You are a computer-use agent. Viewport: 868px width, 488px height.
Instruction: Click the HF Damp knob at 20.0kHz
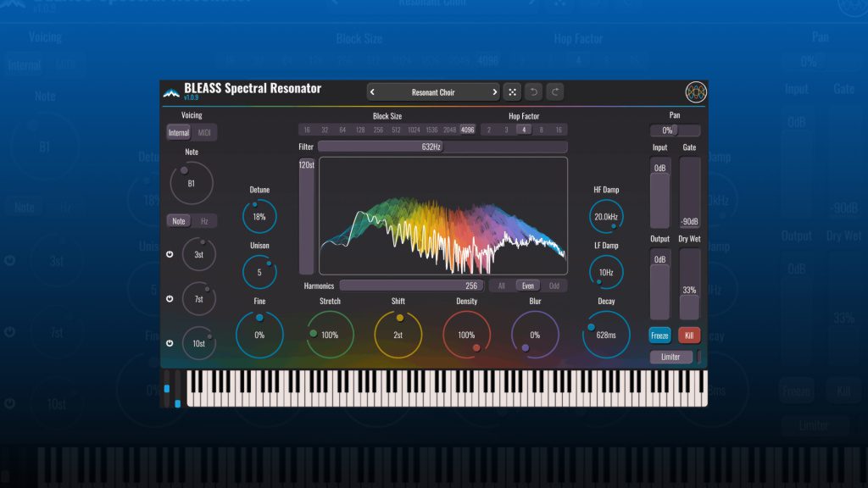click(605, 216)
